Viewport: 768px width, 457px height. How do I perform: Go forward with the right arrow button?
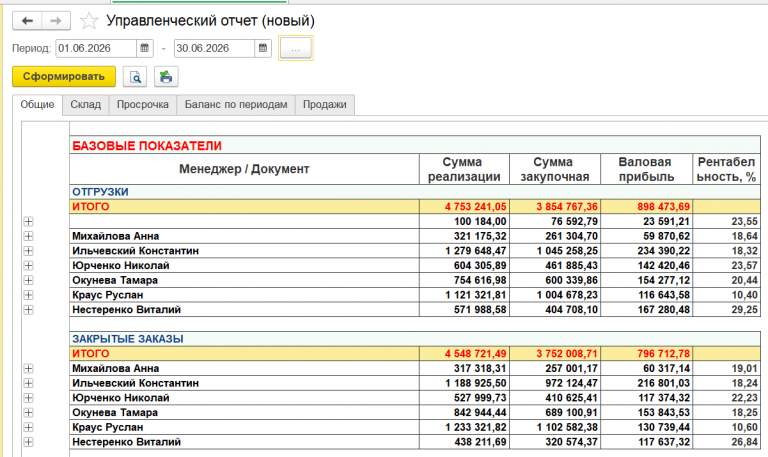click(56, 21)
